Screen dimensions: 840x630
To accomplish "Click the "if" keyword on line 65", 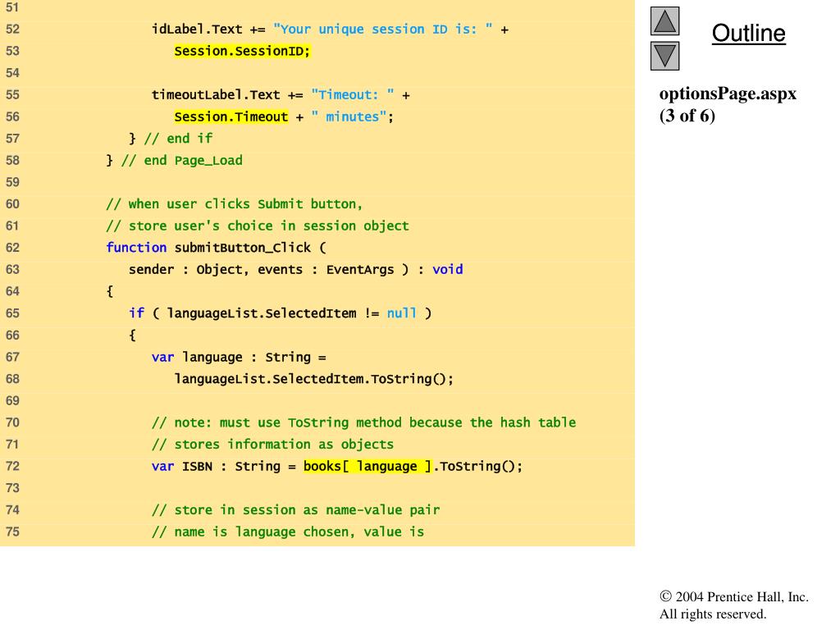I will tap(136, 313).
